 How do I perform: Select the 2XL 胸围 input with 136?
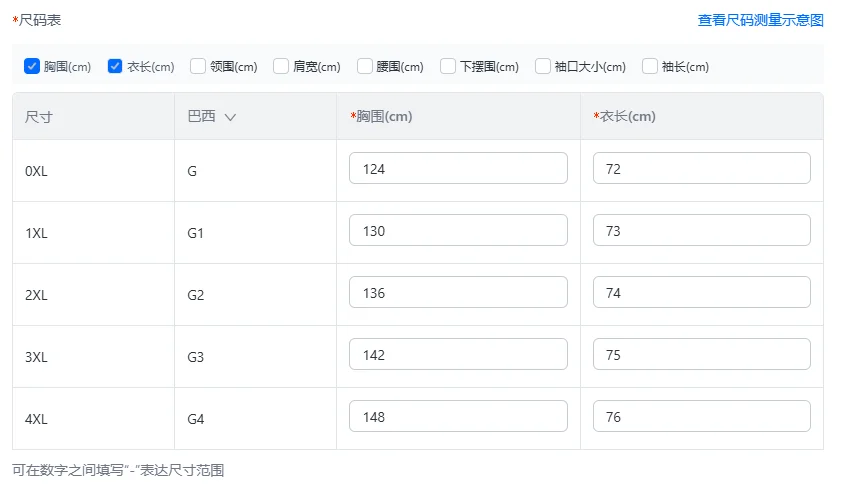tap(458, 293)
